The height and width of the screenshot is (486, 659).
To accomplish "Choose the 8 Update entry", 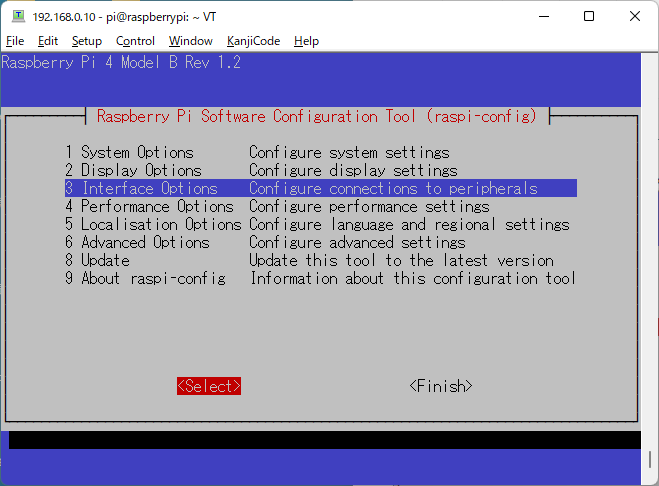I will point(98,260).
